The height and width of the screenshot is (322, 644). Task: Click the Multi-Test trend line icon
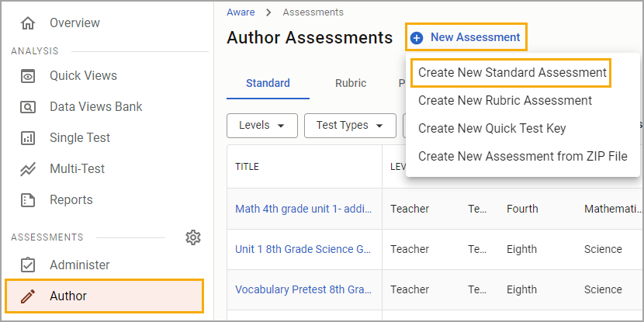click(28, 169)
